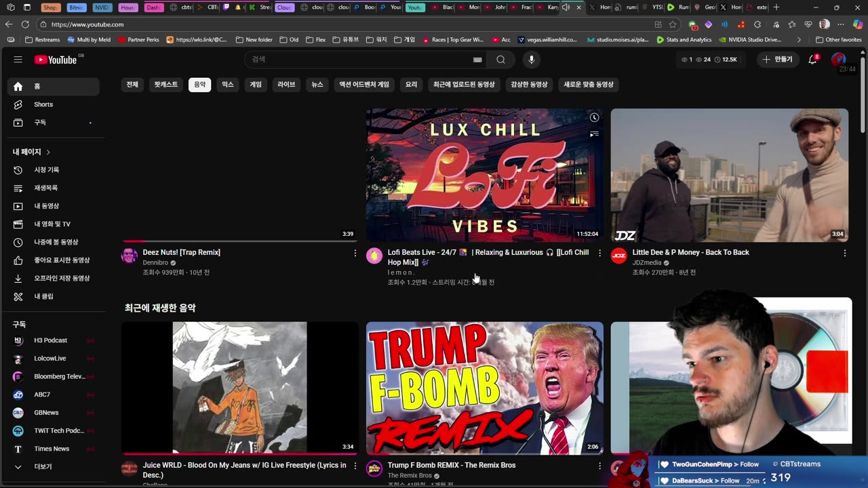Open ABC7 subscription channel

pos(53,394)
